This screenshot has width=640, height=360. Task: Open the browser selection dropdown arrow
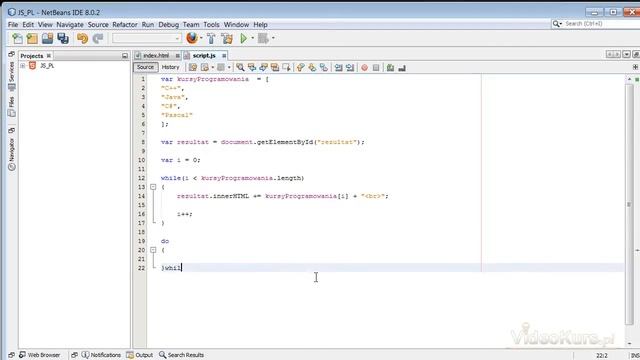click(201, 38)
